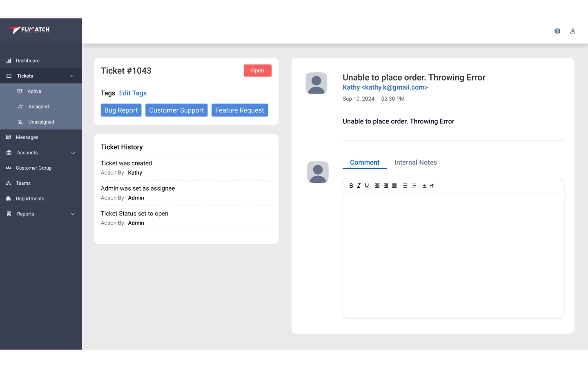Select the Customer Support tag
The height and width of the screenshot is (368, 588).
pos(176,110)
